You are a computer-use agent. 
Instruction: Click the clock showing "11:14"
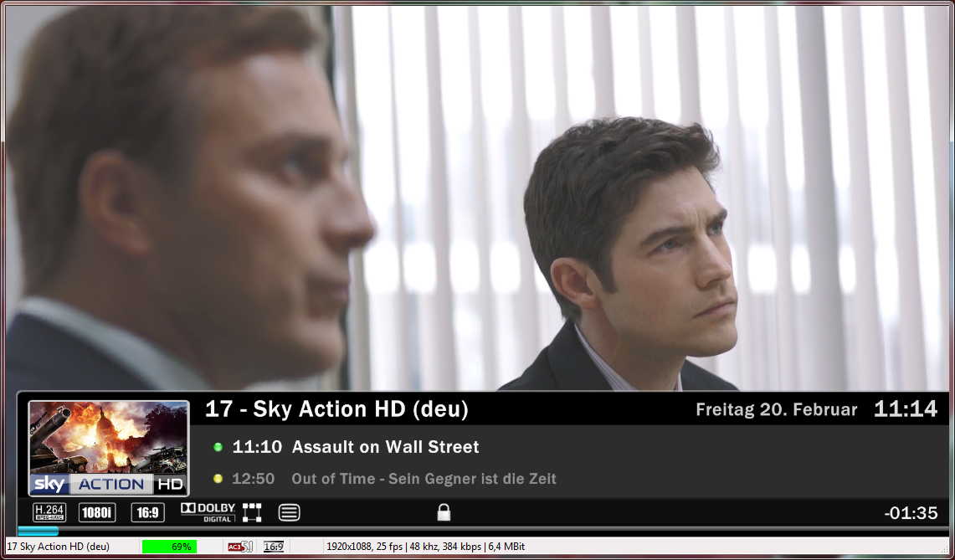point(906,408)
